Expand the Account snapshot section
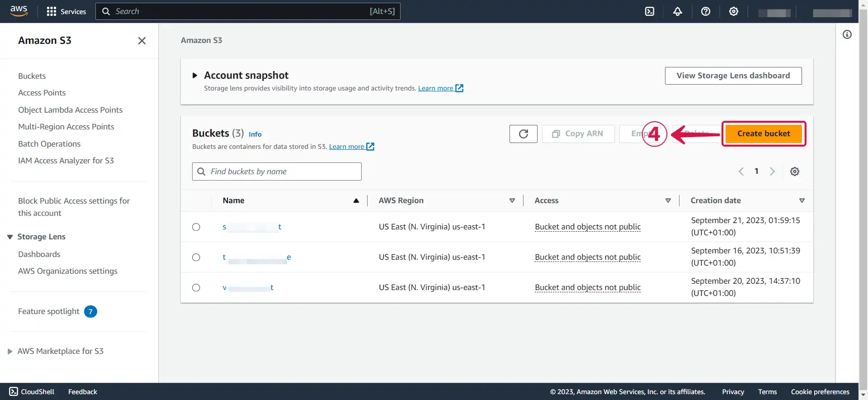 (195, 76)
